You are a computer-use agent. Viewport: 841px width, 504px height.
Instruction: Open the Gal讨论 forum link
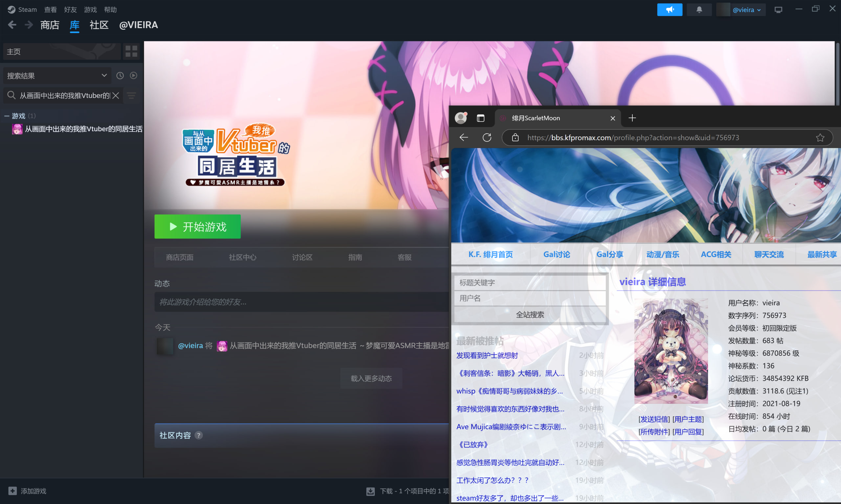(x=557, y=254)
